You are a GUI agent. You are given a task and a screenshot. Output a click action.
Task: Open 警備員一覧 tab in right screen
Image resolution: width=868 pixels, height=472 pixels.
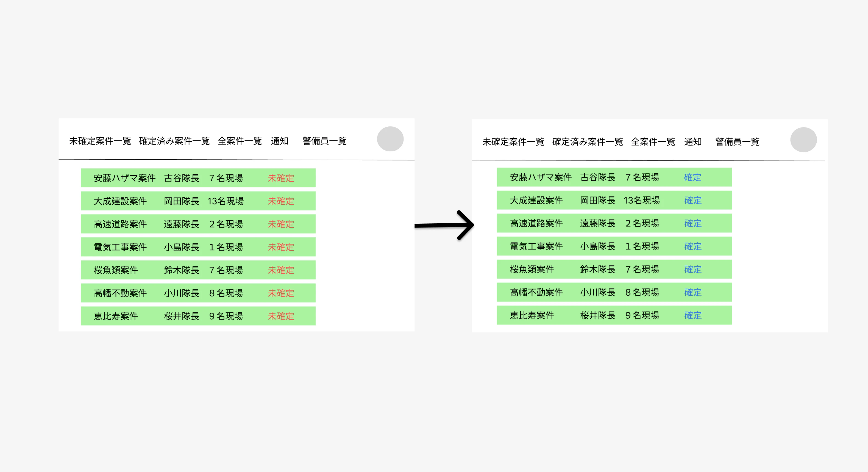(x=737, y=141)
